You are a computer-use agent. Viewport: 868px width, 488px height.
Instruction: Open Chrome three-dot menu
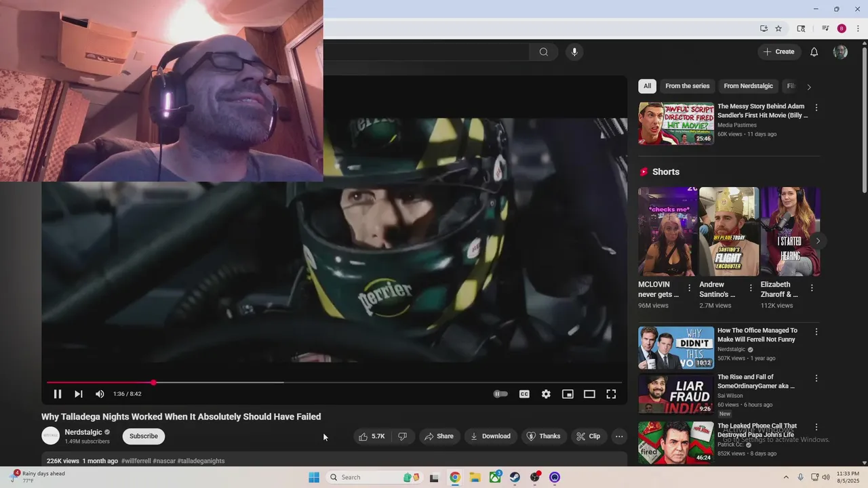858,28
